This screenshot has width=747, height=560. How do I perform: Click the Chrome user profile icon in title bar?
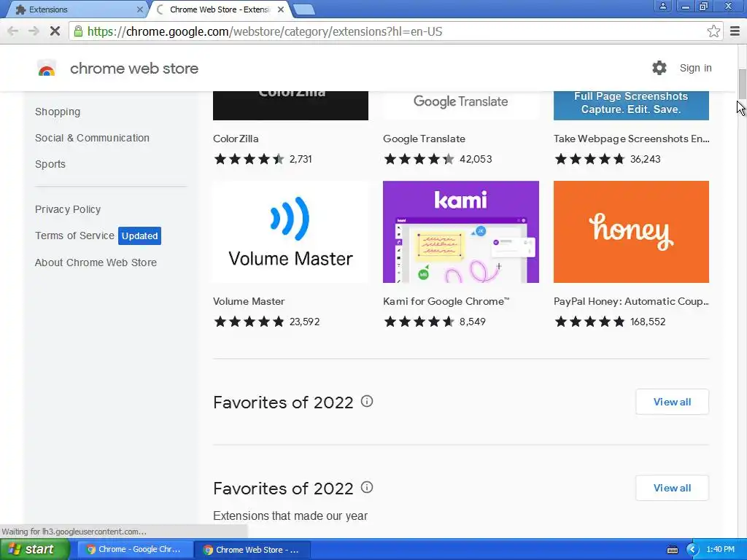click(662, 7)
